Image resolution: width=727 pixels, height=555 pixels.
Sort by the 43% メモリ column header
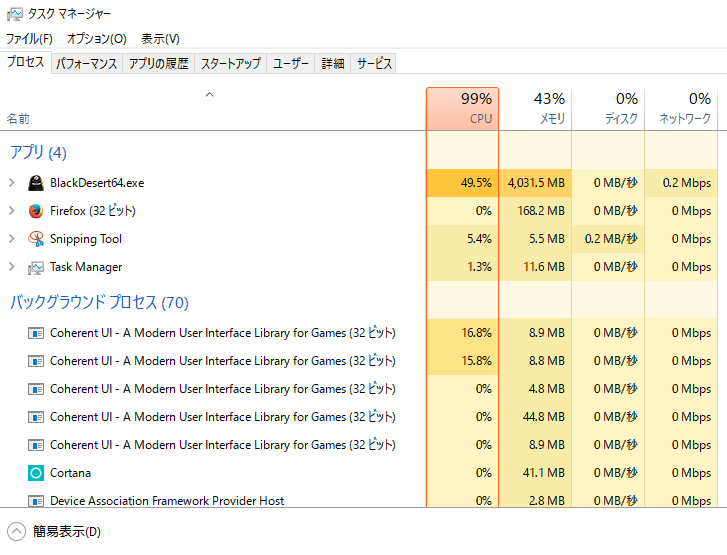pyautogui.click(x=535, y=109)
